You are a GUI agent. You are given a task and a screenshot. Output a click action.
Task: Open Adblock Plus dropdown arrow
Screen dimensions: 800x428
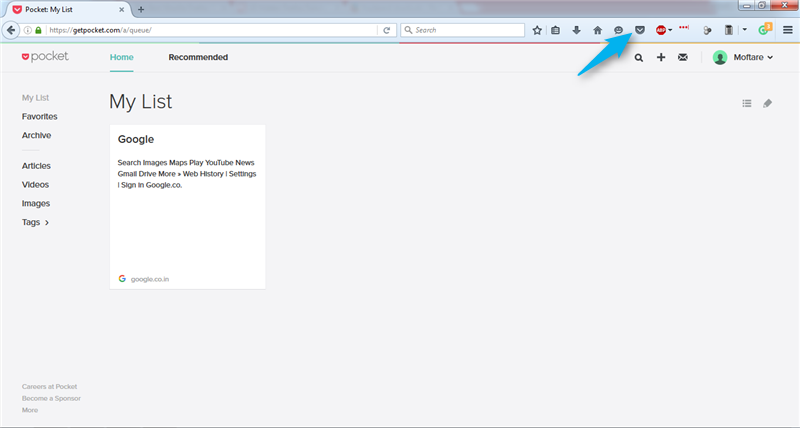tap(670, 30)
